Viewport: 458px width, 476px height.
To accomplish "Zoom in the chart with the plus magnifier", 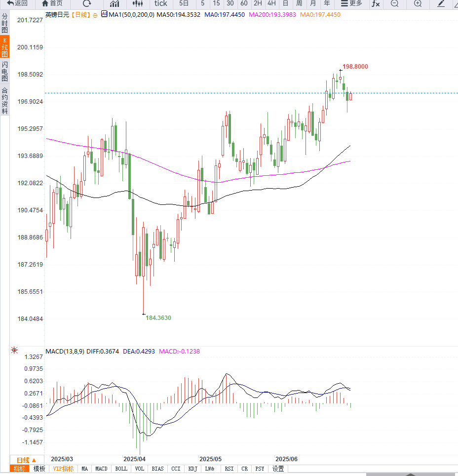I will point(418,3).
